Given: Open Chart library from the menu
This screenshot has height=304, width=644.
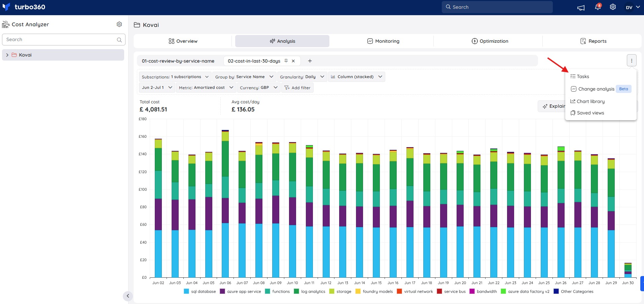Looking at the screenshot, I should click(x=587, y=101).
